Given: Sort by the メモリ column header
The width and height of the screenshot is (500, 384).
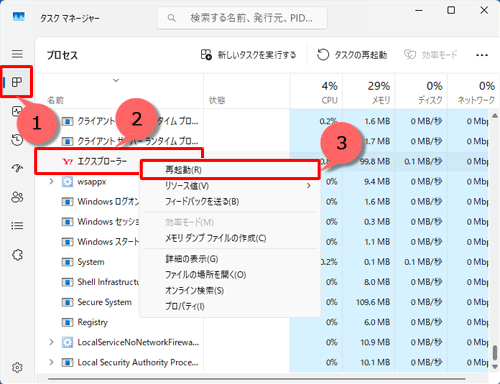Looking at the screenshot, I should coord(369,91).
